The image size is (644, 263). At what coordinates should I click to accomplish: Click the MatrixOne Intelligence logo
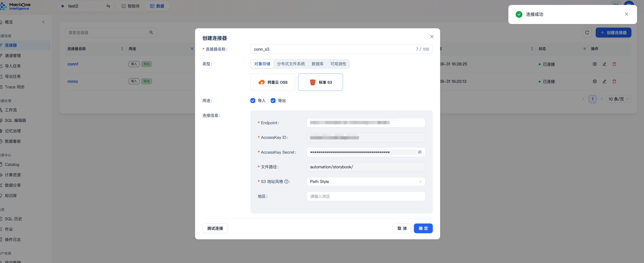(x=15, y=6)
